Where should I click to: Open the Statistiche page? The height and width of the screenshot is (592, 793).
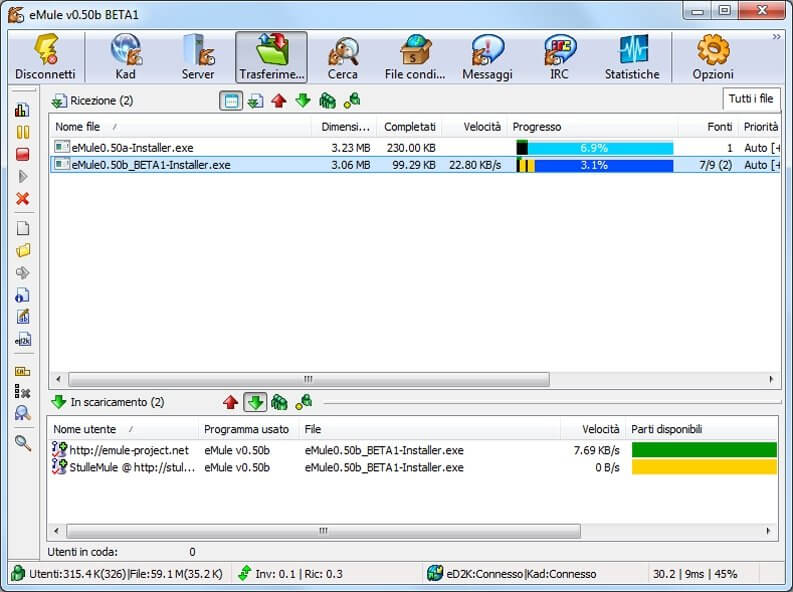tap(632, 57)
